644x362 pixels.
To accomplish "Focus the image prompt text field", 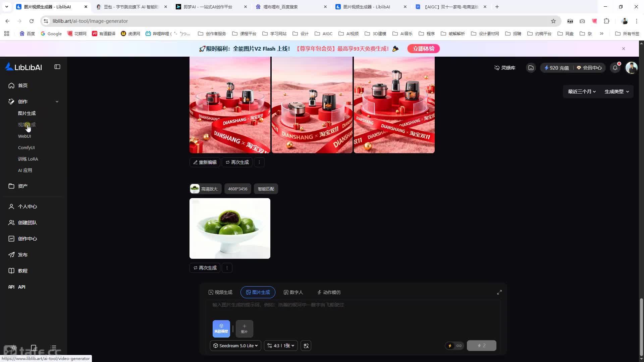I will pyautogui.click(x=353, y=308).
